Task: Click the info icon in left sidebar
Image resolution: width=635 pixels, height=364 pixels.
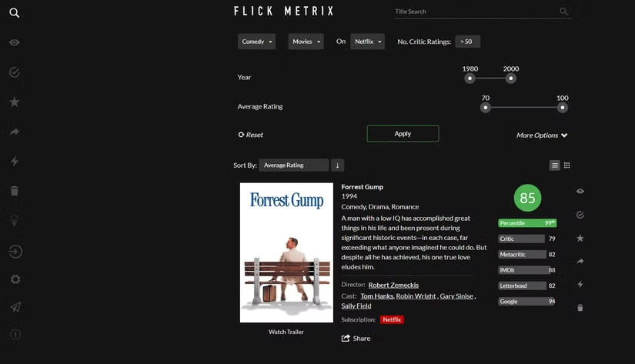Action: (15, 335)
